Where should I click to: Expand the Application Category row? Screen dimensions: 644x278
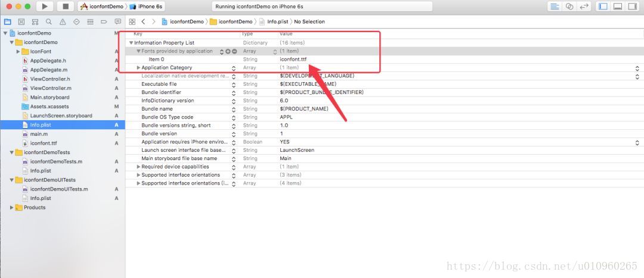coord(138,68)
